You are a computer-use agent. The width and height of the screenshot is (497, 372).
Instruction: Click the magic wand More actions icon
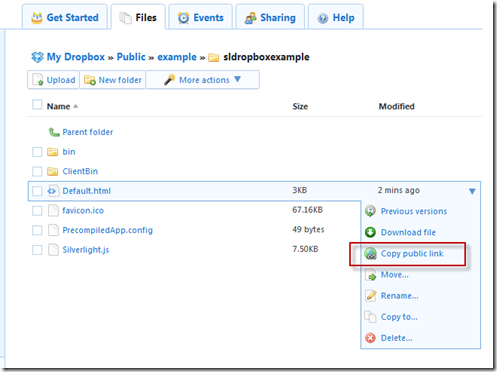[x=170, y=80]
